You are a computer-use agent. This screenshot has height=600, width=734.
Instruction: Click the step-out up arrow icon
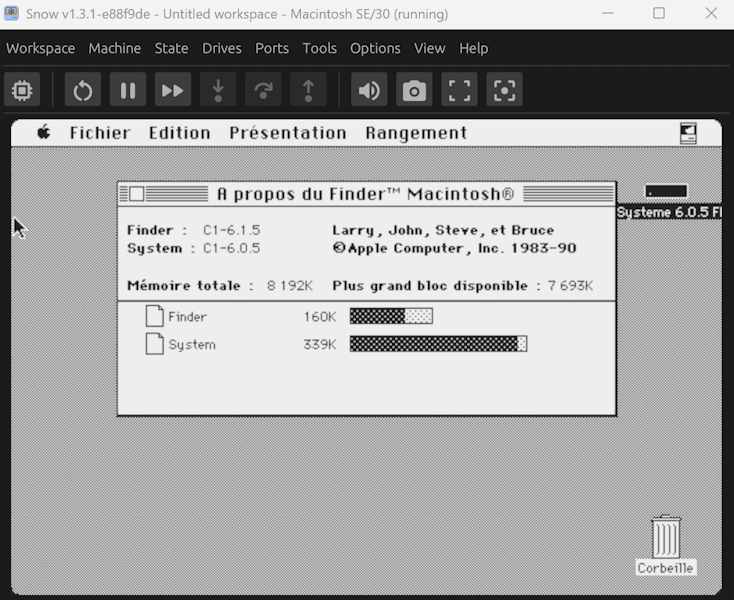pyautogui.click(x=308, y=89)
